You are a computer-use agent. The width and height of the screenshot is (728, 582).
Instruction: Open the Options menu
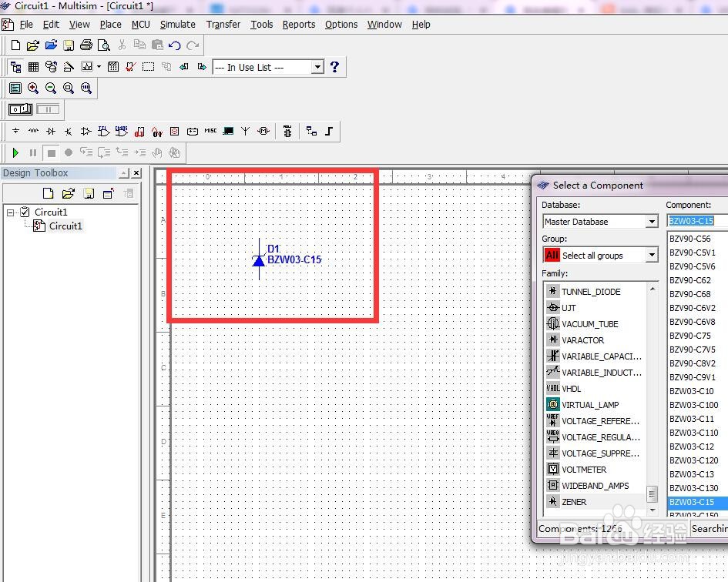pyautogui.click(x=341, y=24)
